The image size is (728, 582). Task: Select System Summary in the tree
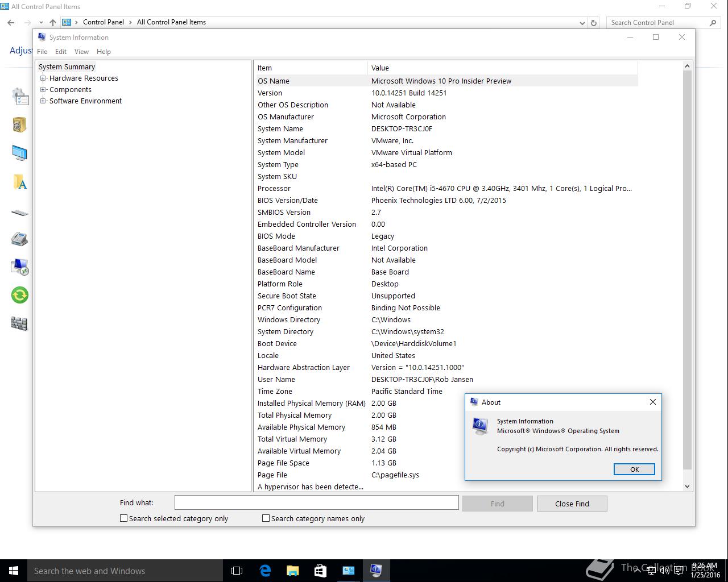tap(67, 66)
